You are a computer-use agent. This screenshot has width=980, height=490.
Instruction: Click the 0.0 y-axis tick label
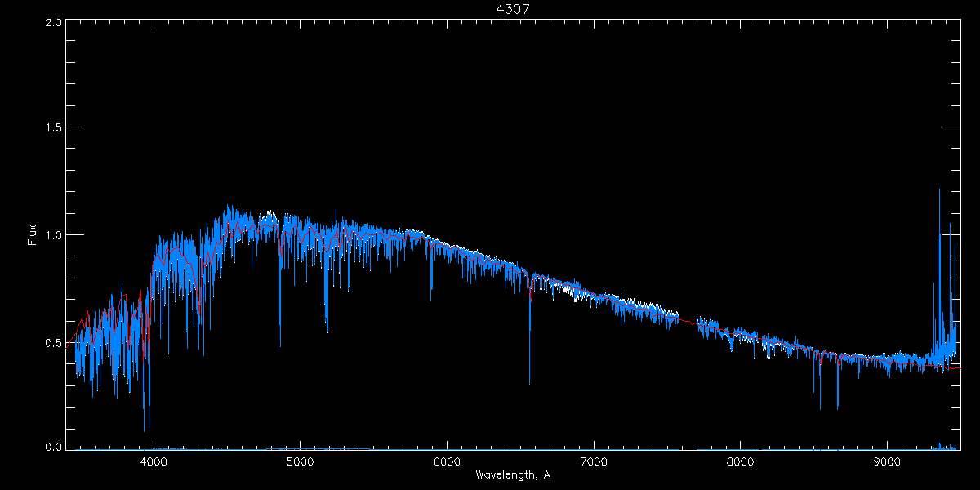coord(52,448)
